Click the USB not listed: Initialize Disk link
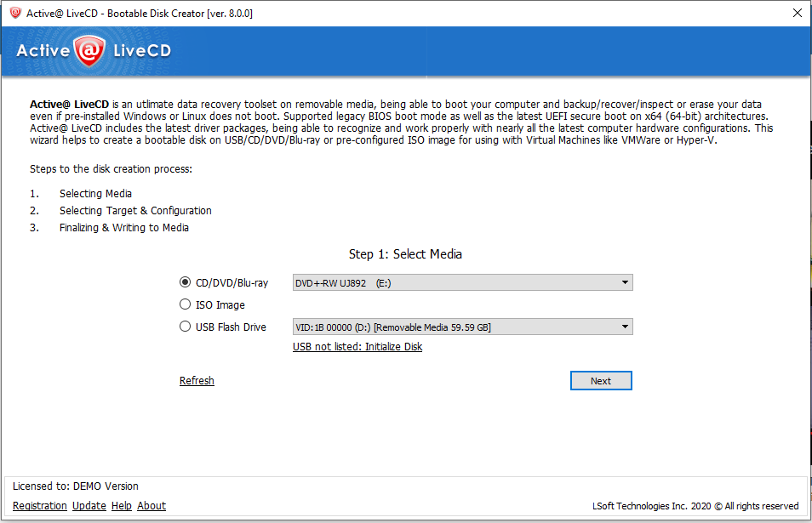The image size is (812, 523). tap(357, 347)
